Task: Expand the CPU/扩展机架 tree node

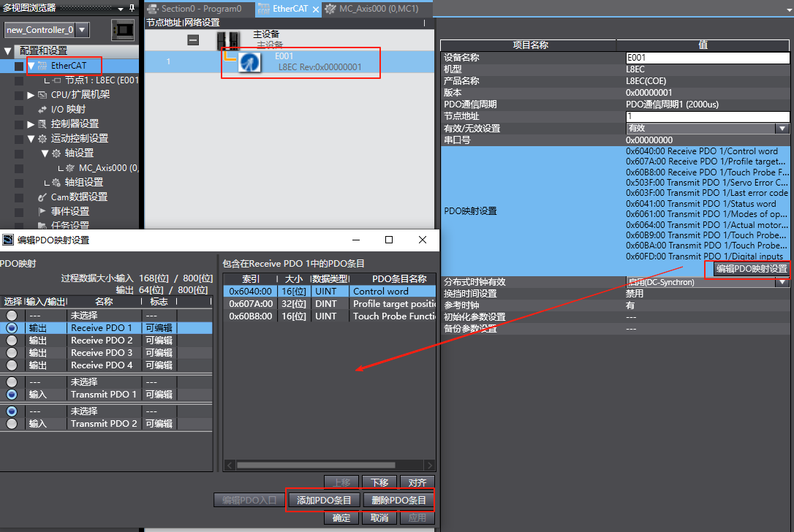Action: (x=31, y=94)
